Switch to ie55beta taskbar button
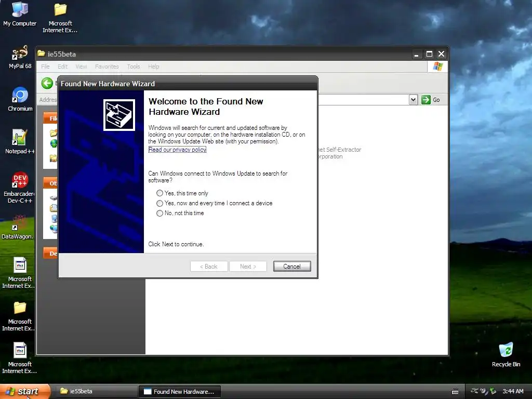Viewport: 532px width, 399px height. pyautogui.click(x=96, y=392)
